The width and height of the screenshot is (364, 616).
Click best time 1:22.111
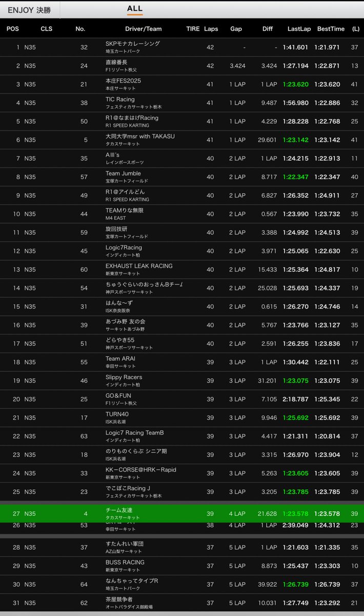tap(327, 362)
